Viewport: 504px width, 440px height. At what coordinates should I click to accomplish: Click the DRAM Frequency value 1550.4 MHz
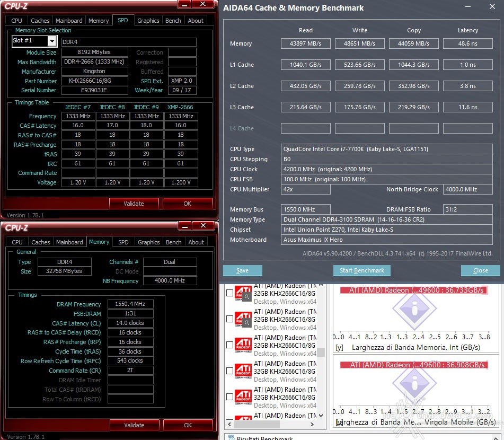[130, 304]
